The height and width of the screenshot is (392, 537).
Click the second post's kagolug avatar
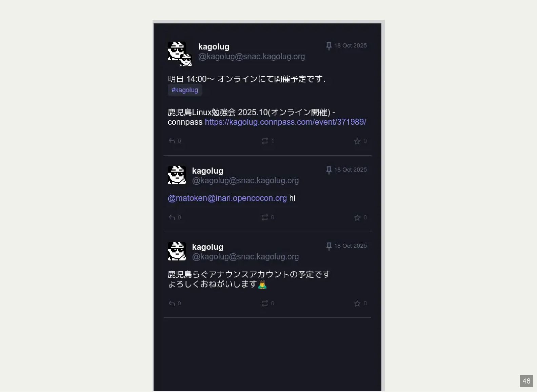point(177,175)
